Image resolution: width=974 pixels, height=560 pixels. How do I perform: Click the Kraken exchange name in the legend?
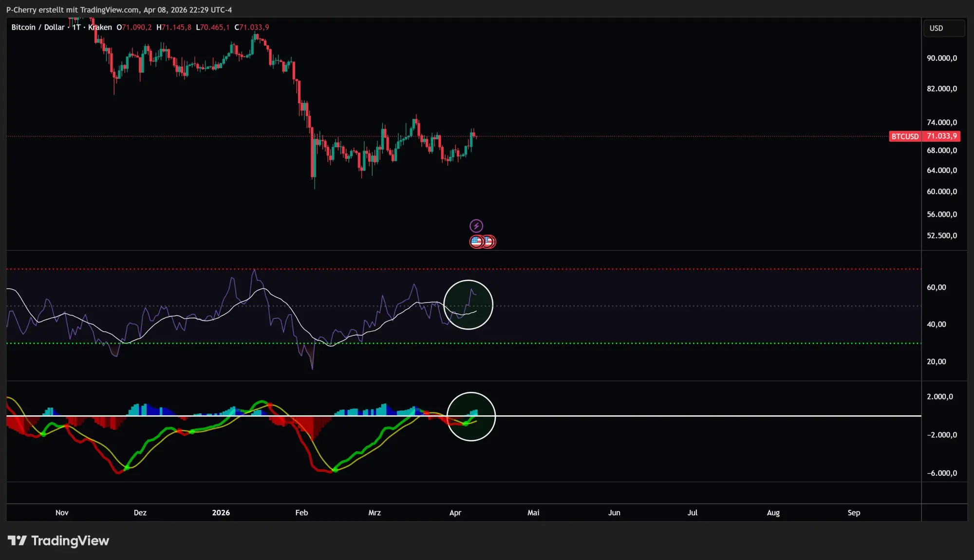pyautogui.click(x=99, y=27)
